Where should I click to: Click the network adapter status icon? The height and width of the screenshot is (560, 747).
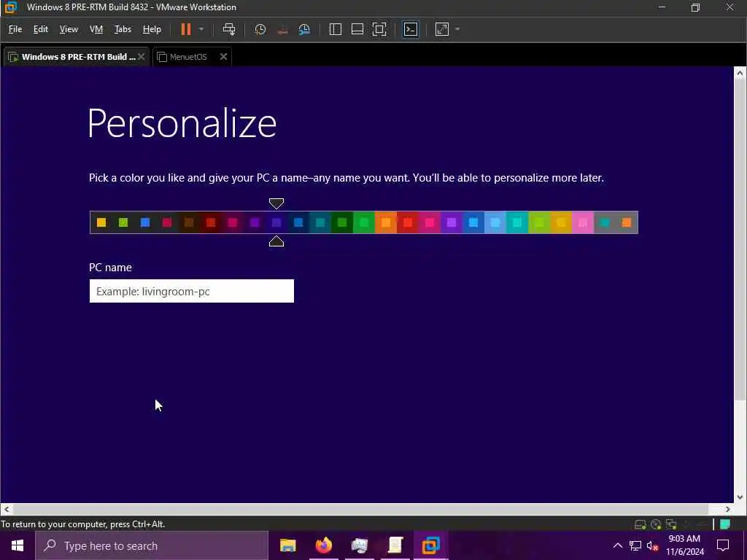[x=671, y=524]
